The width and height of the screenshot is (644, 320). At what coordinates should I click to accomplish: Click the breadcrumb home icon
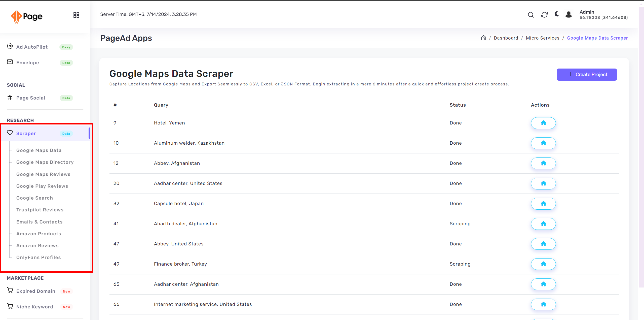click(x=483, y=38)
